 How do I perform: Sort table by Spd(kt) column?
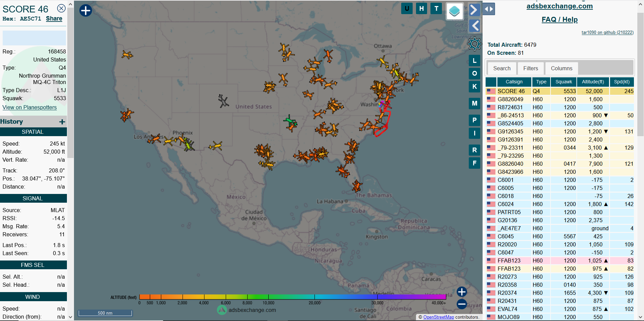click(621, 82)
